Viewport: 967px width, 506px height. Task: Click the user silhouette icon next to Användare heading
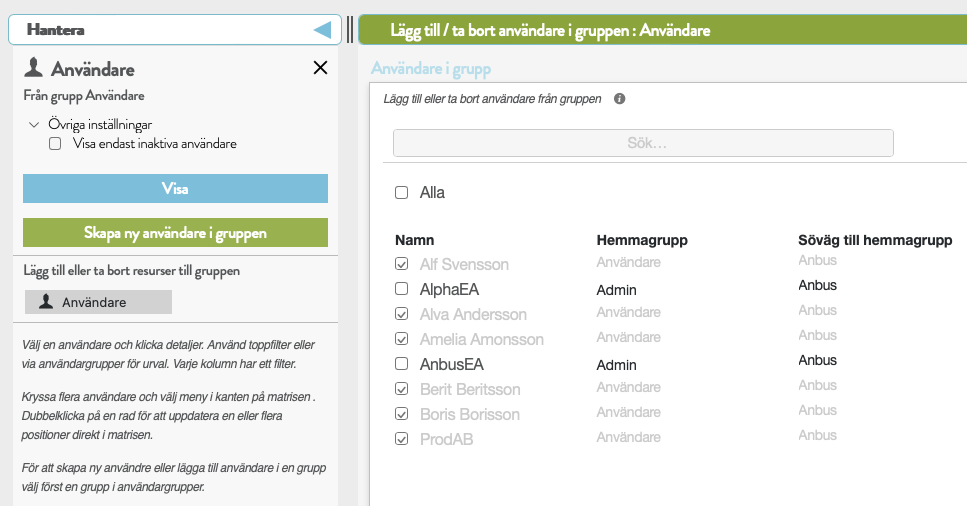click(33, 67)
